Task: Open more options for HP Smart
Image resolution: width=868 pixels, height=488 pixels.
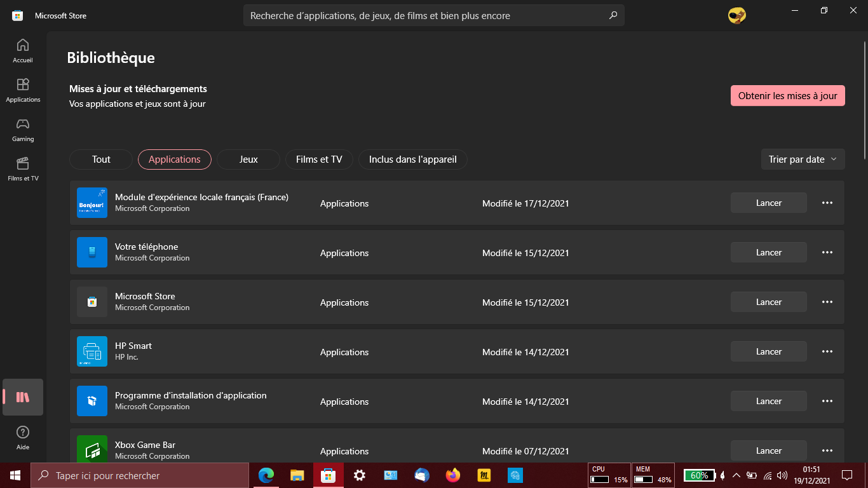Action: pos(827,351)
